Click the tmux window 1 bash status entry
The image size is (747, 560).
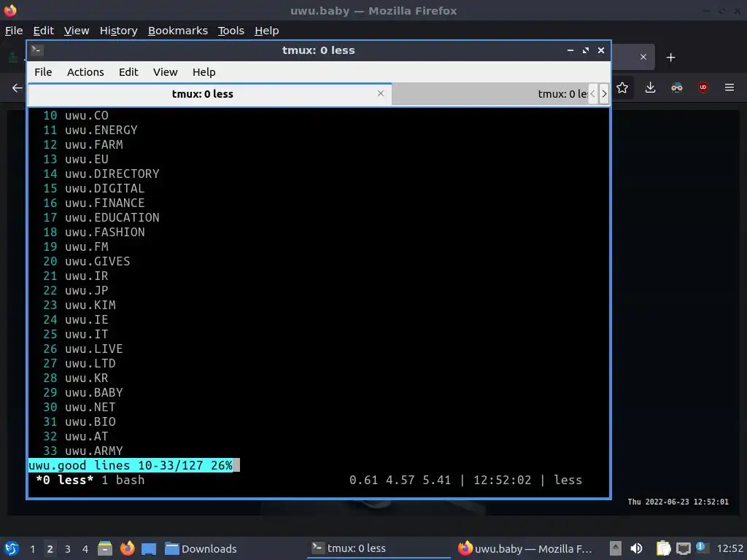[123, 480]
